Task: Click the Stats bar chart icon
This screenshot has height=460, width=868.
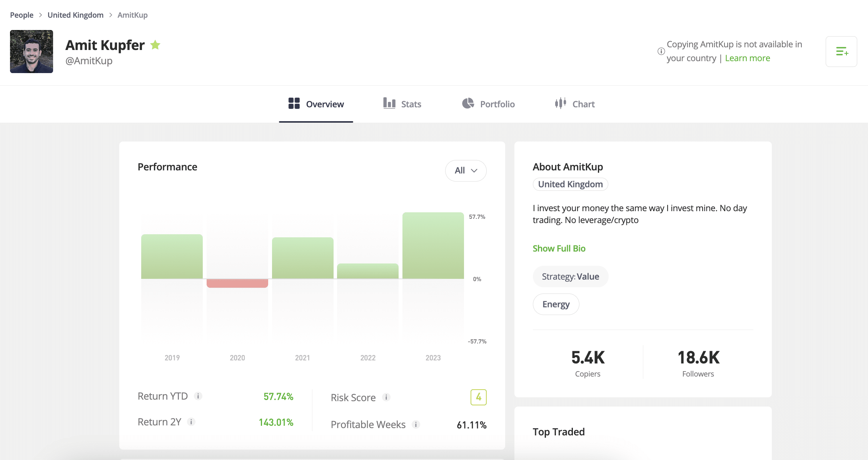Action: pos(389,103)
